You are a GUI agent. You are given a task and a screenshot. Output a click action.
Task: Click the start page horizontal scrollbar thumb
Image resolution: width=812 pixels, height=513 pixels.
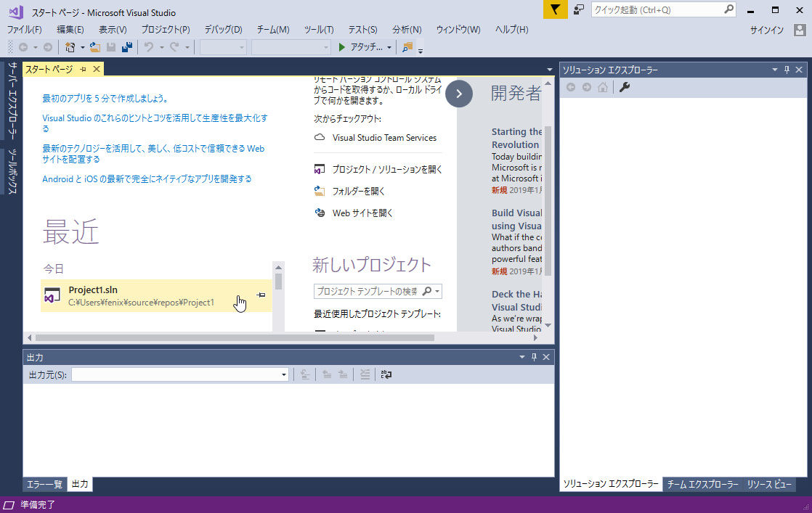click(235, 337)
